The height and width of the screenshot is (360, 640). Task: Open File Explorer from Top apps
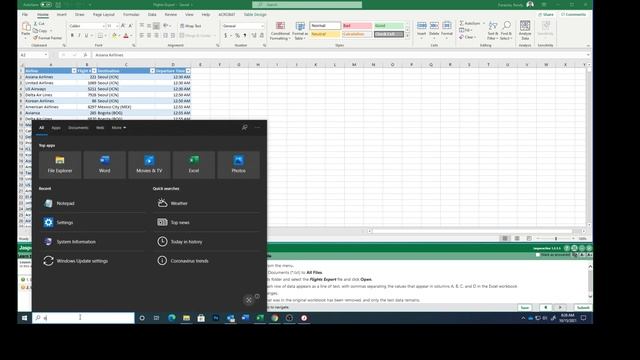coord(60,164)
